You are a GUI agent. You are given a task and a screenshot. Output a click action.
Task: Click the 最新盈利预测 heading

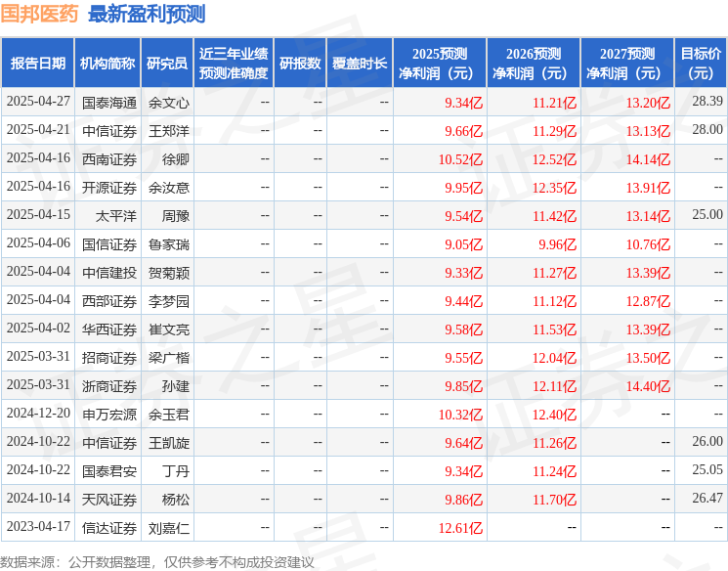click(147, 14)
